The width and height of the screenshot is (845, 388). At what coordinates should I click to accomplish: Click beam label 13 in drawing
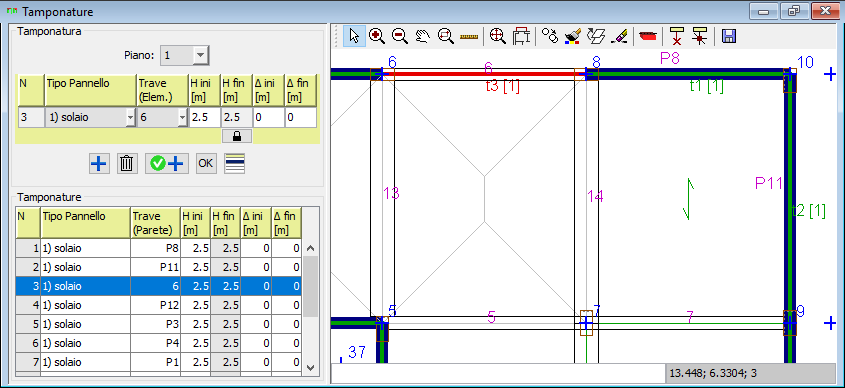[391, 193]
